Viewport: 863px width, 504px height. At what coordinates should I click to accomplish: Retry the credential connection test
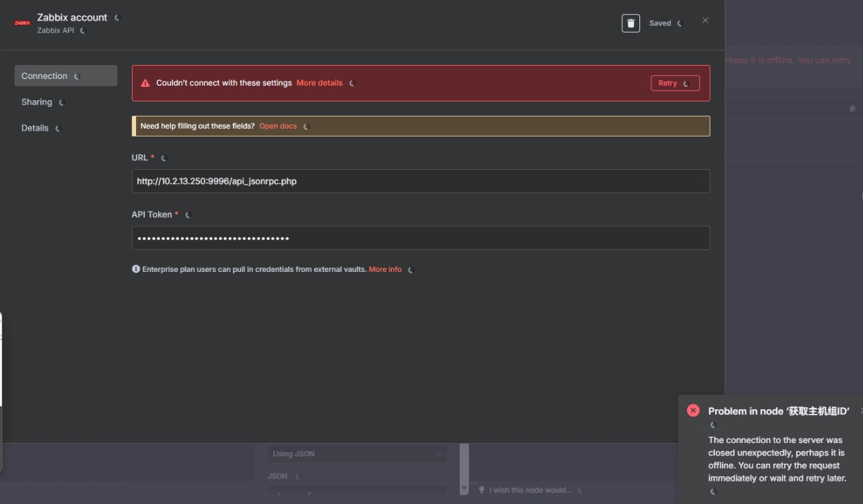[x=675, y=83]
